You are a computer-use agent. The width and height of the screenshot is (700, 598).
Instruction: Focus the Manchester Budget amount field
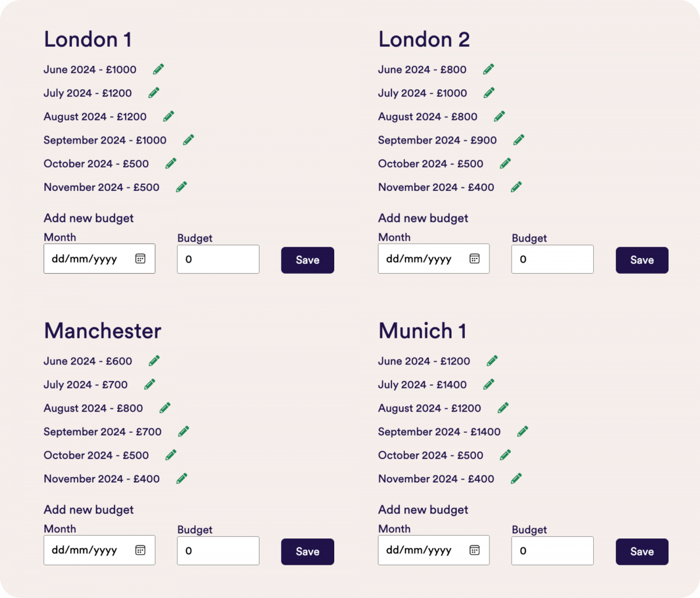point(218,551)
